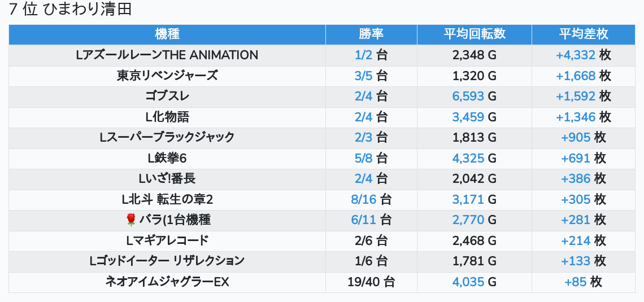
Task: Click the 平均差枚 column header
Action: tap(584, 34)
